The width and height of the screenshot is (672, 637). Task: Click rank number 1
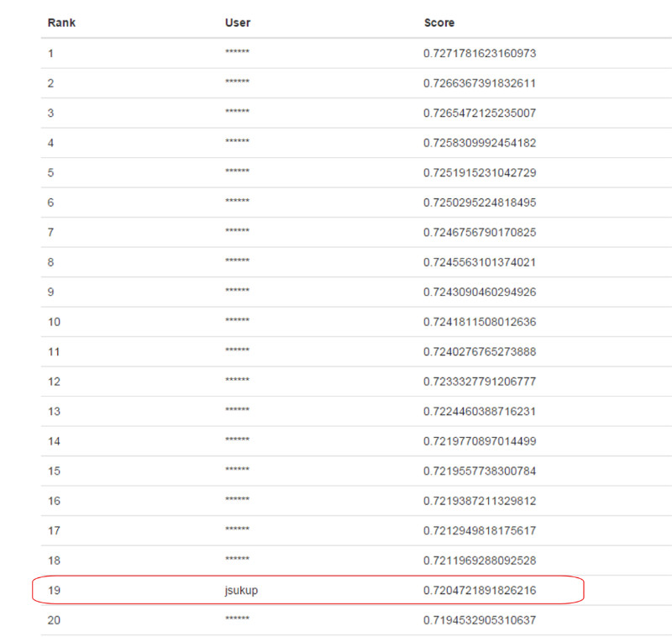click(50, 54)
